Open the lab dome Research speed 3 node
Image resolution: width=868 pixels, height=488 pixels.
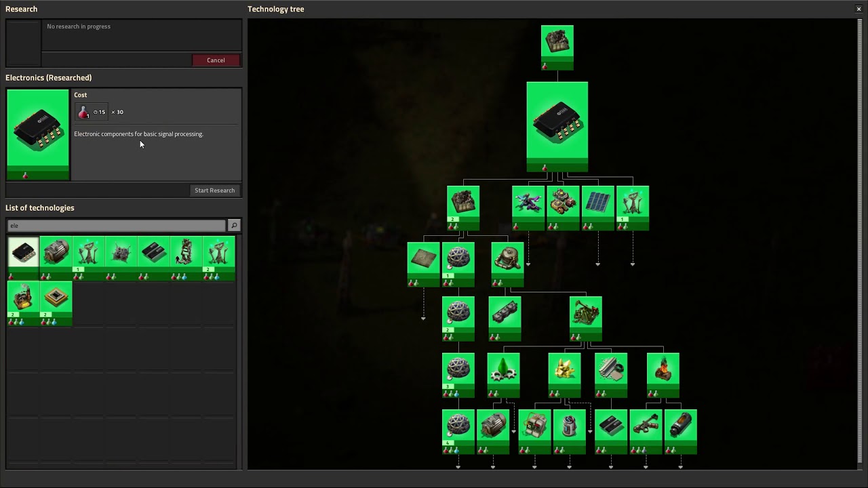[458, 375]
